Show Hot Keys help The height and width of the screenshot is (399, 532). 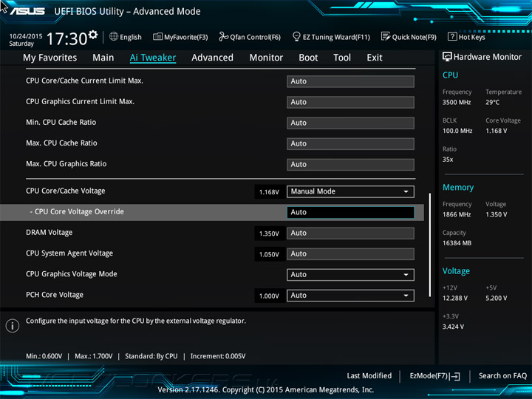[x=472, y=37]
